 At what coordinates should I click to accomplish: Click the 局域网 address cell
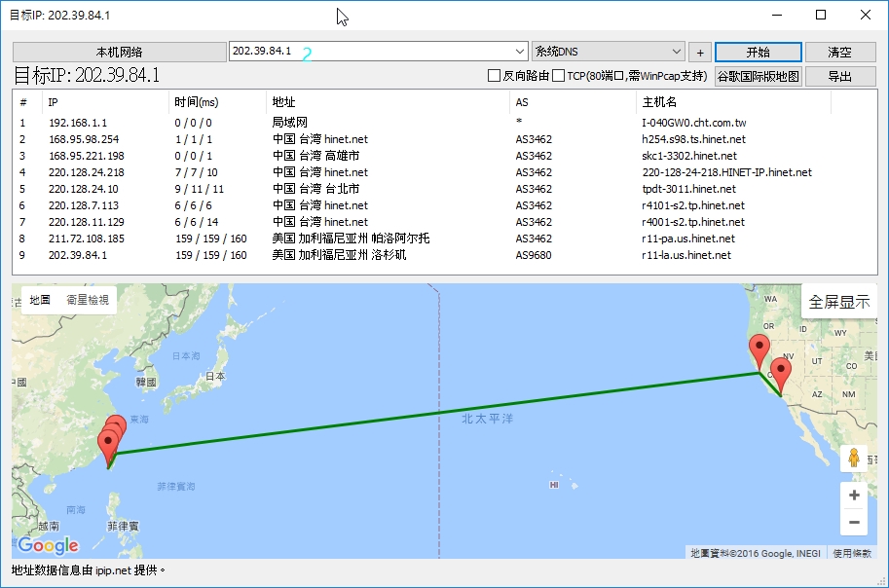point(290,123)
